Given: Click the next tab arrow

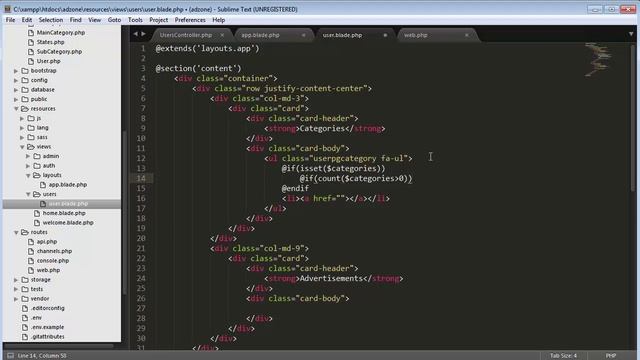Looking at the screenshot, I should click(143, 34).
